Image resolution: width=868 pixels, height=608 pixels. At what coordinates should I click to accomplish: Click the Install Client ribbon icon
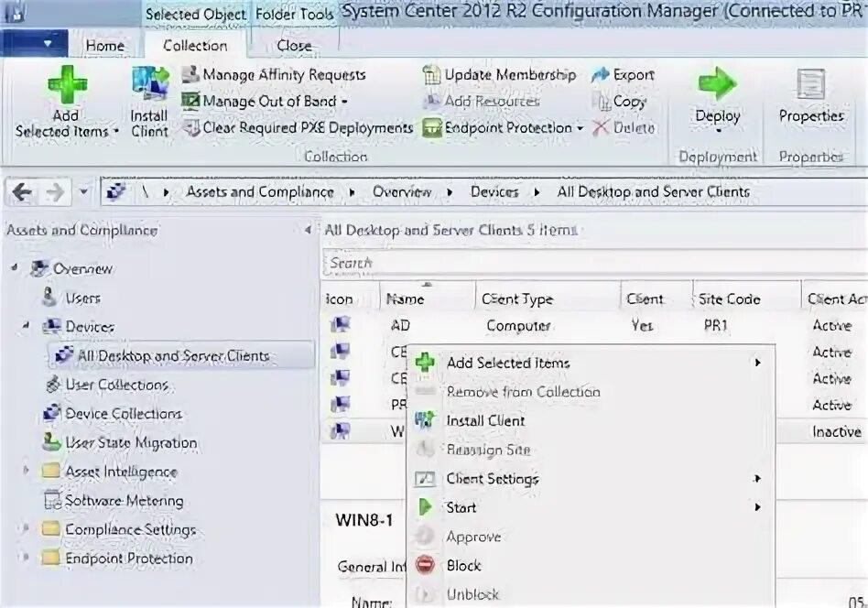click(149, 84)
